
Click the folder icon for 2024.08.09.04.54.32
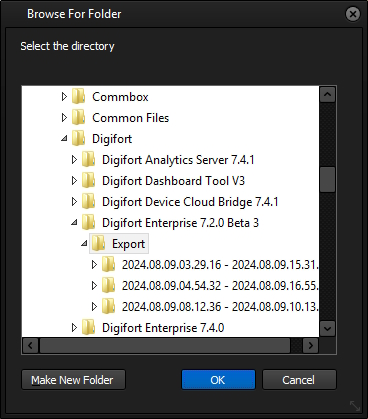click(x=109, y=286)
